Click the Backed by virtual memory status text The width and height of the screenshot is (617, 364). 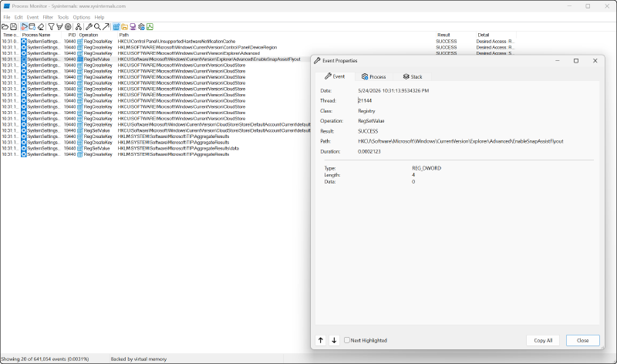[139, 359]
